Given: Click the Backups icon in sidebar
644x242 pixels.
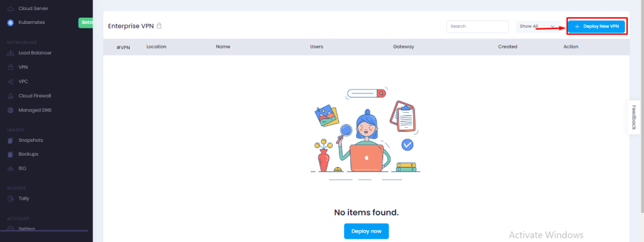Looking at the screenshot, I should coord(11,154).
